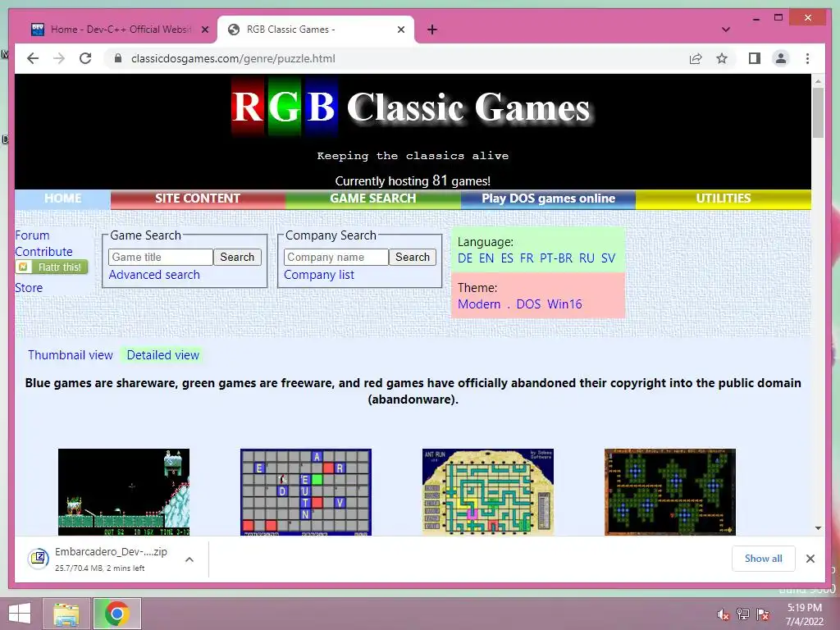Click the taskbar clock showing 5:19 PM
The image size is (840, 630).
[804, 614]
